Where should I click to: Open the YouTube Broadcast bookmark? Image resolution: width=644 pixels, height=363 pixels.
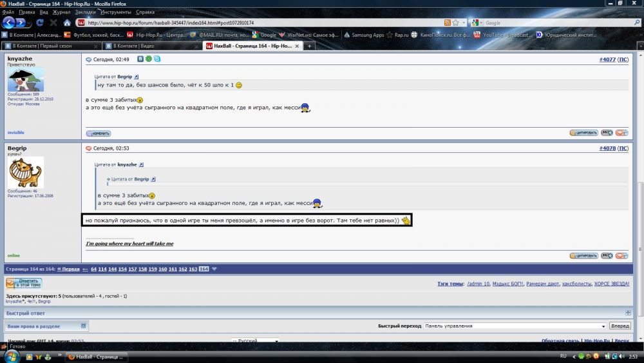(504, 35)
